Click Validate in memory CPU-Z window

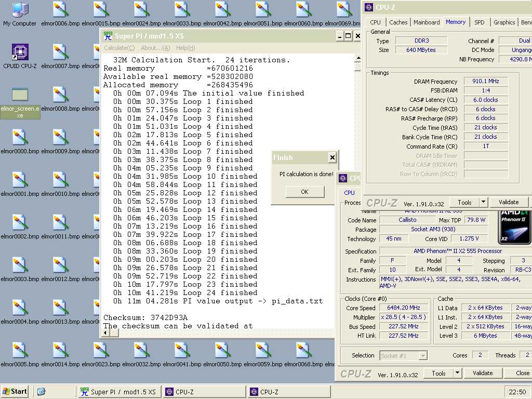point(509,202)
